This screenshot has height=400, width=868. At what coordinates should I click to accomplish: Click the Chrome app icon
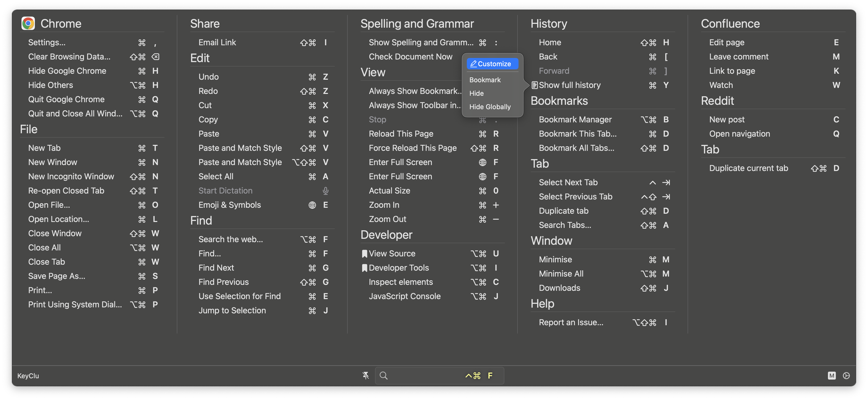(x=28, y=23)
